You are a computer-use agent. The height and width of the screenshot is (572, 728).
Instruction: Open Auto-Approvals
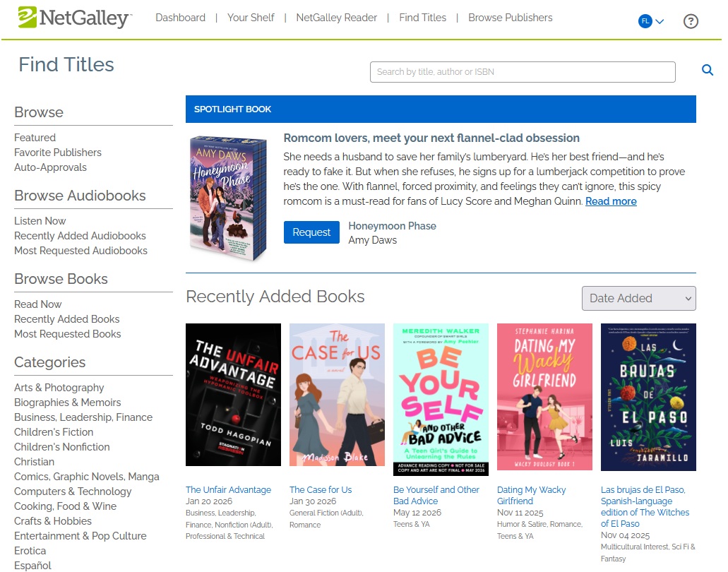[50, 167]
